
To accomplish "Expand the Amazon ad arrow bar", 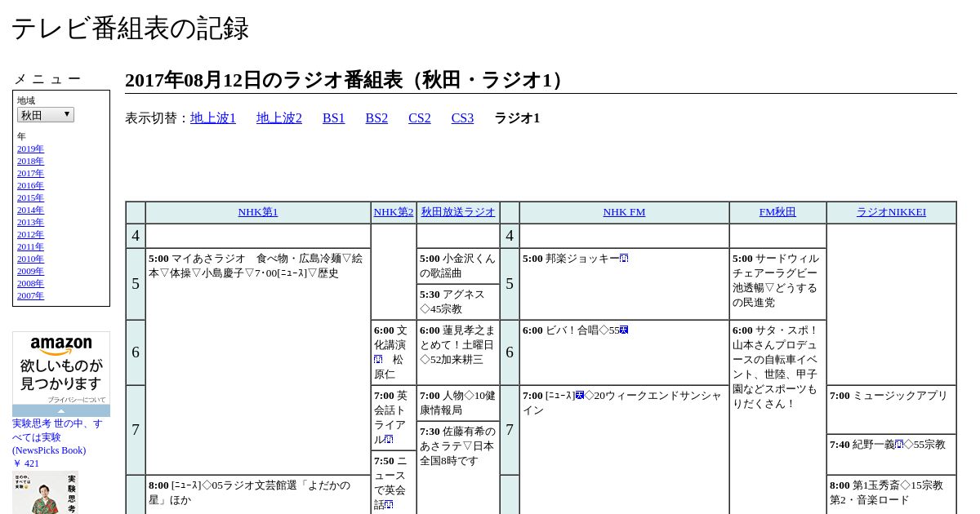I will (x=61, y=410).
